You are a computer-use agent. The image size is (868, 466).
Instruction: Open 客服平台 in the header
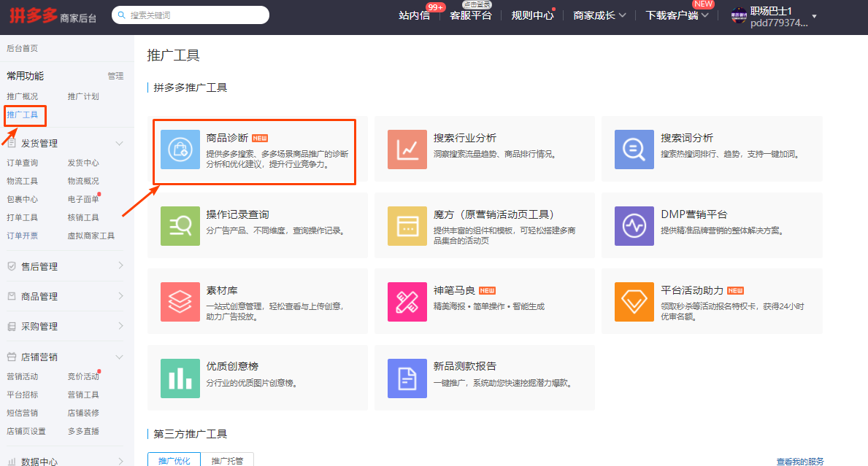471,15
